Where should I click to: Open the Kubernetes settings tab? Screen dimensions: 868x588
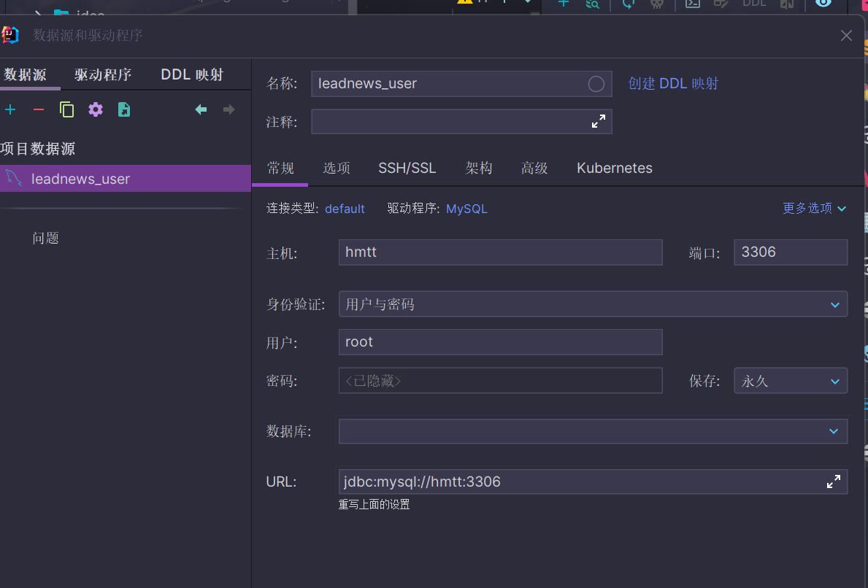(x=615, y=169)
